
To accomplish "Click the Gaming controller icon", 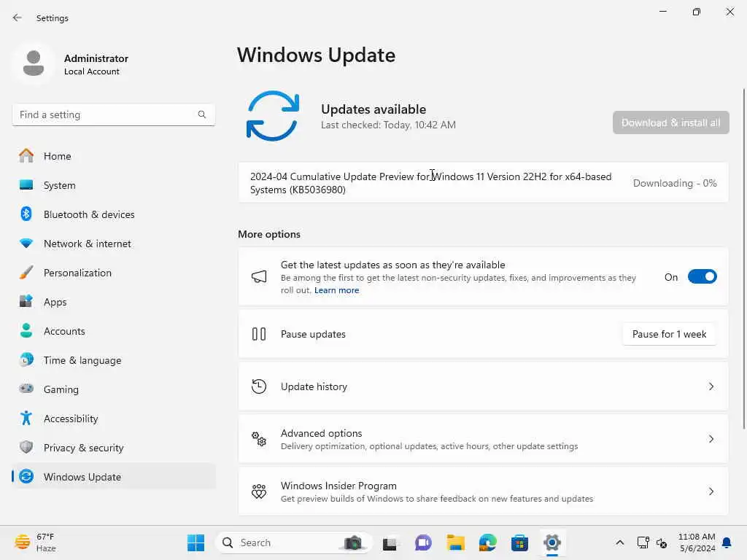I will click(26, 389).
